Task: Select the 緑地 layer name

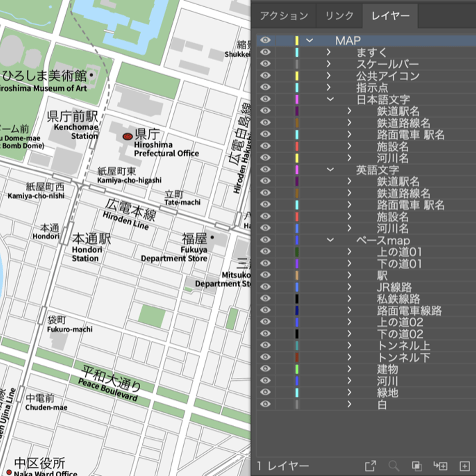Action: tap(388, 393)
